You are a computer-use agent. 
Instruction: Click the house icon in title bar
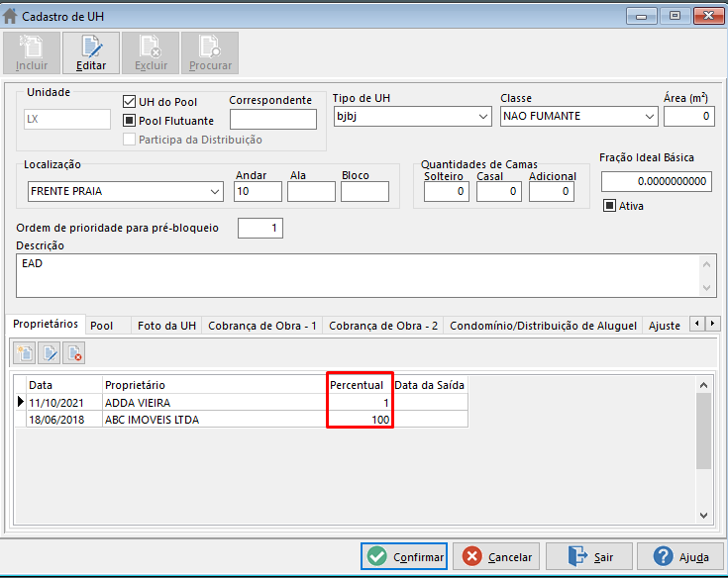coord(10,16)
